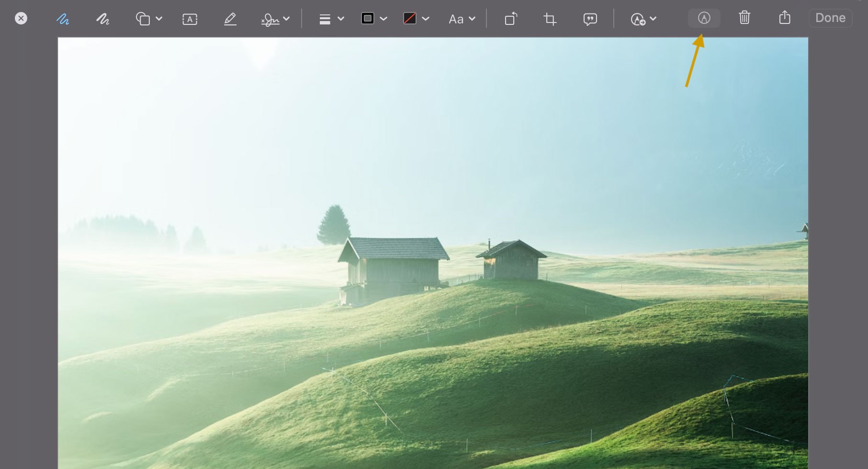Select the Highlight selection tool
This screenshot has width=868, height=469.
pos(230,19)
